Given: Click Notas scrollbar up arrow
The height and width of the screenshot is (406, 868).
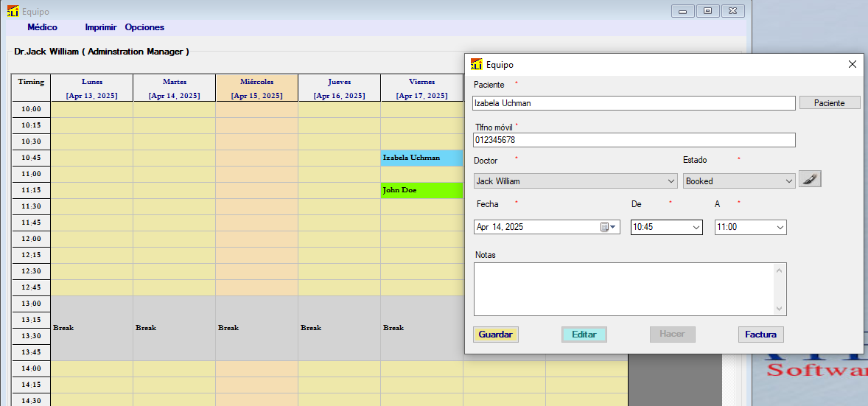Looking at the screenshot, I should click(780, 270).
